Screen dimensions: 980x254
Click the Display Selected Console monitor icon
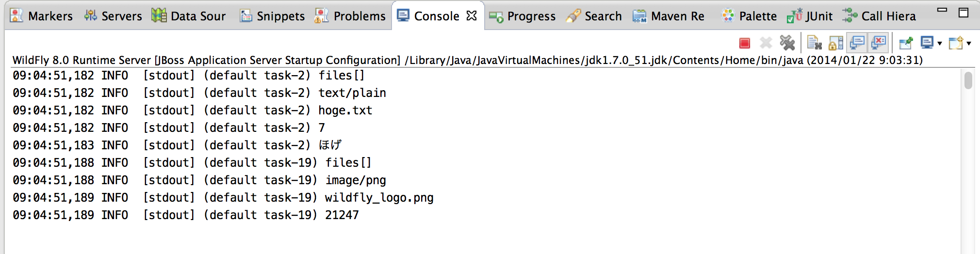click(927, 43)
